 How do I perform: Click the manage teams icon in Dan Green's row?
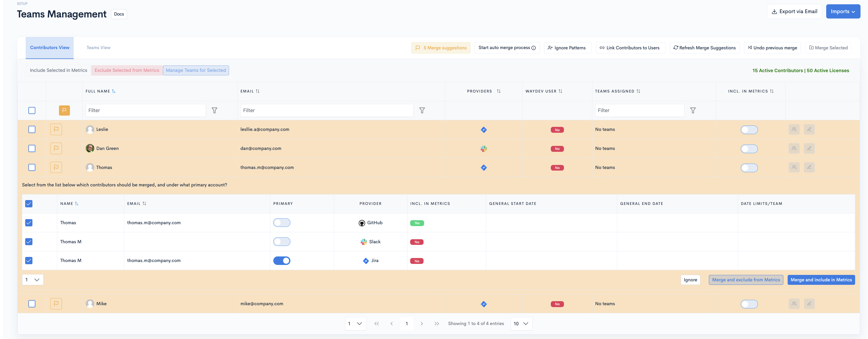pos(794,148)
